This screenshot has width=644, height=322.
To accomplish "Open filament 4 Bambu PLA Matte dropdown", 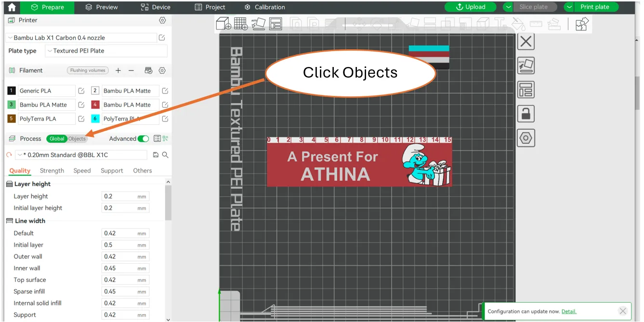I will [130, 105].
